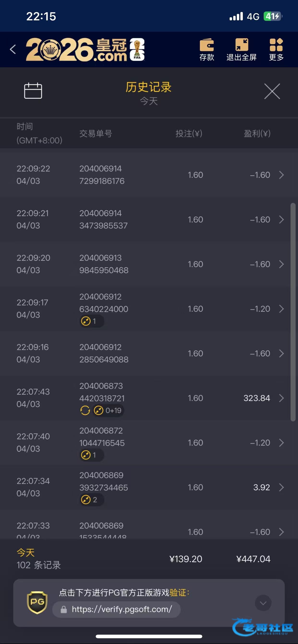This screenshot has height=644, width=298.
Task: Open the calendar date picker icon
Action: click(x=33, y=91)
